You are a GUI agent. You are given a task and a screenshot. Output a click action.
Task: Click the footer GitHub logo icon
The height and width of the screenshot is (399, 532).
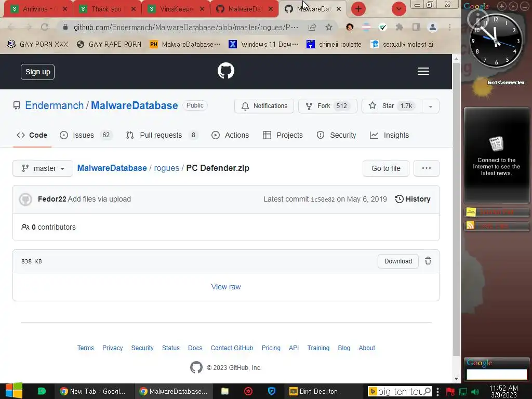pyautogui.click(x=196, y=367)
